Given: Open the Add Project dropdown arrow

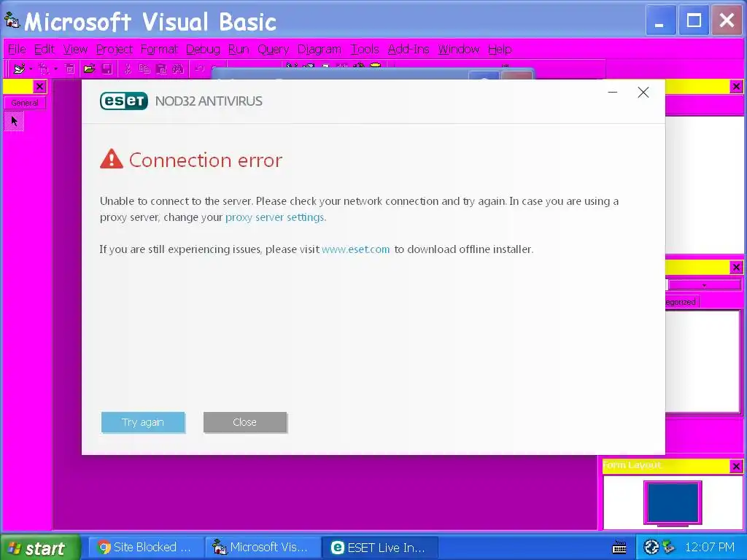Looking at the screenshot, I should 31,69.
